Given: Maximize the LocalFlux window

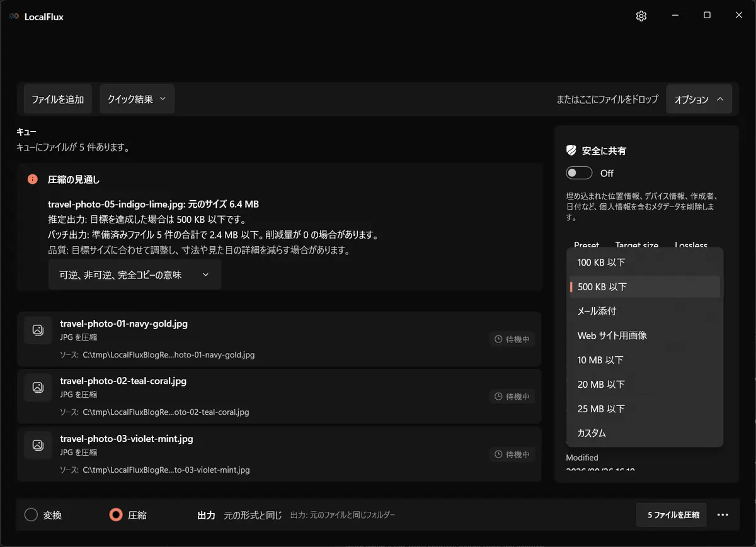Looking at the screenshot, I should [x=707, y=15].
